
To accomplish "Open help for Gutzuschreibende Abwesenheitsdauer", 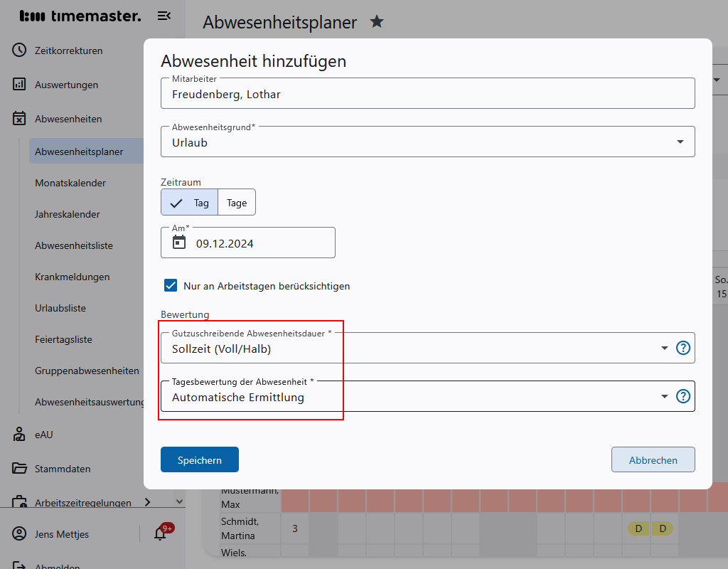I will pos(682,348).
